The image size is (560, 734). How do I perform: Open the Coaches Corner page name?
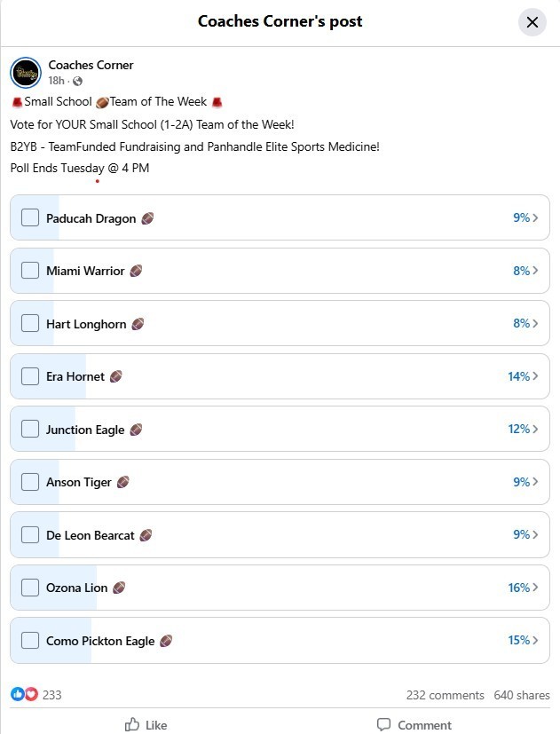(91, 65)
